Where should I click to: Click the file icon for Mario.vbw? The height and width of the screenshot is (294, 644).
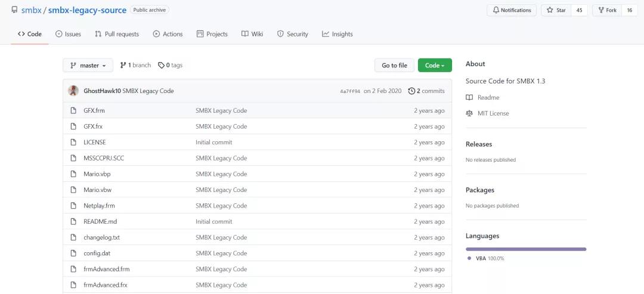coord(73,190)
